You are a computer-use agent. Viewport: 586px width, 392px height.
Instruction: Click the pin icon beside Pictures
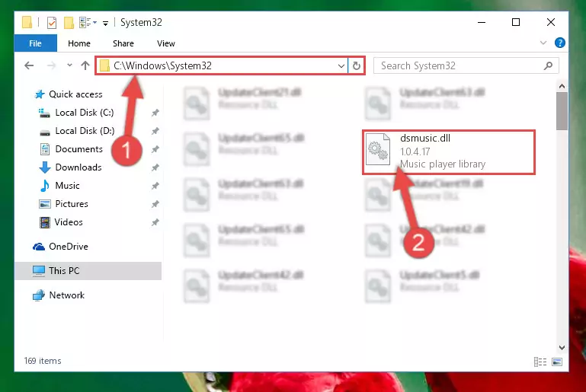pyautogui.click(x=155, y=204)
